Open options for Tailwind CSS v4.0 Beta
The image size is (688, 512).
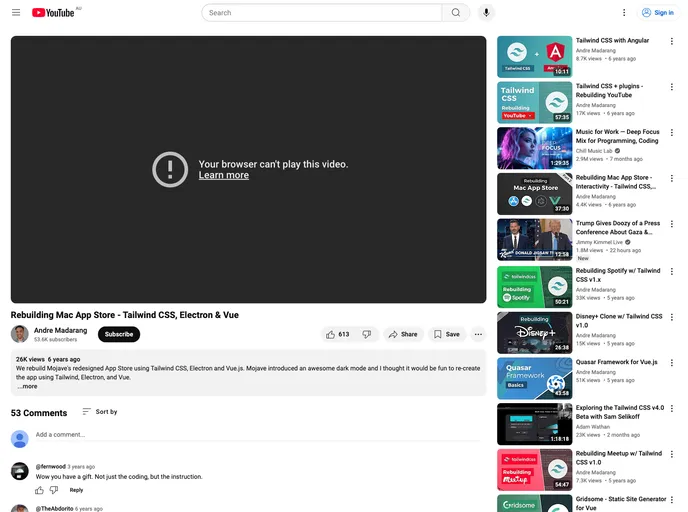tap(672, 408)
